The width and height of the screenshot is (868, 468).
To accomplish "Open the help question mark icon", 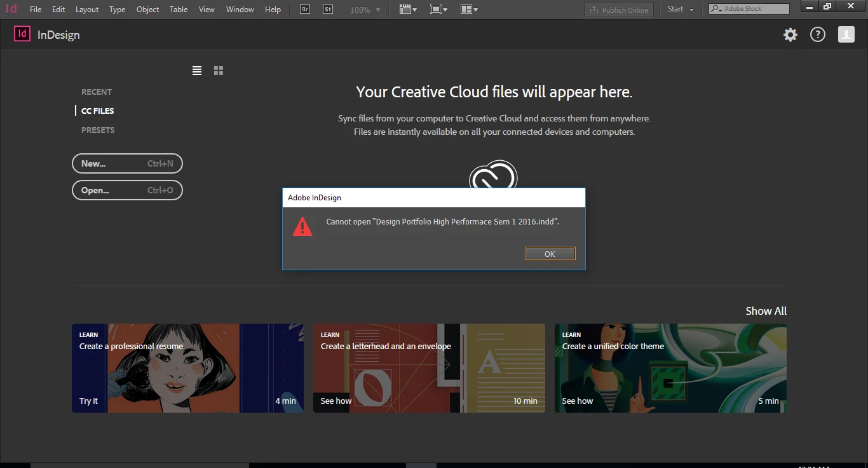I will (818, 35).
